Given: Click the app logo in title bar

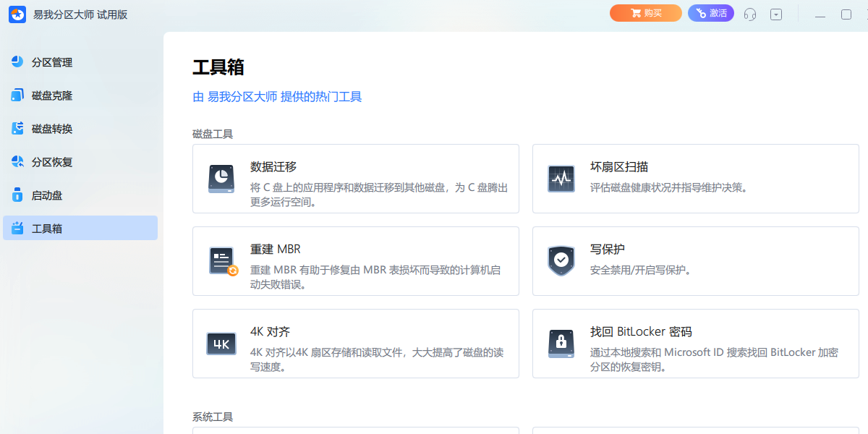Looking at the screenshot, I should point(17,14).
